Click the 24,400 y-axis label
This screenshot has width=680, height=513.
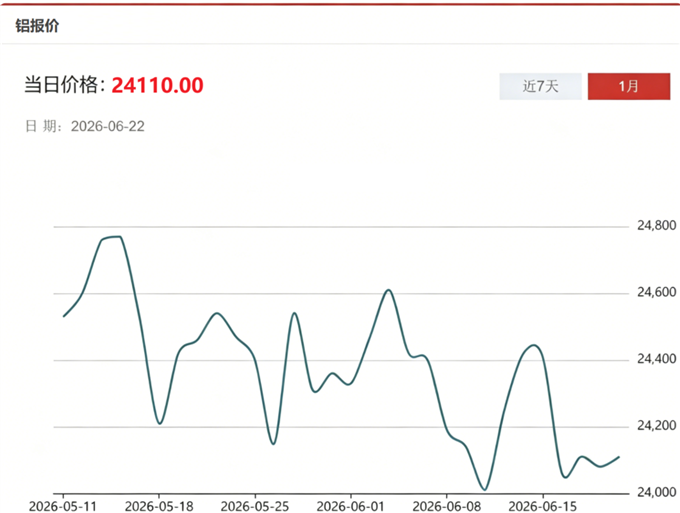point(657,359)
